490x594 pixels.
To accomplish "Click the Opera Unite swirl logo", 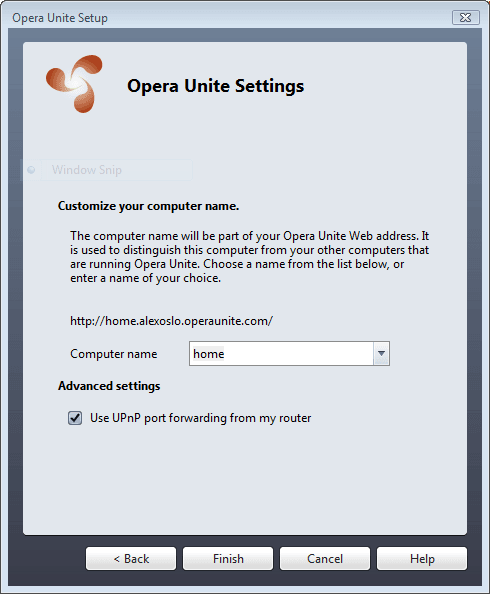I will 74,84.
